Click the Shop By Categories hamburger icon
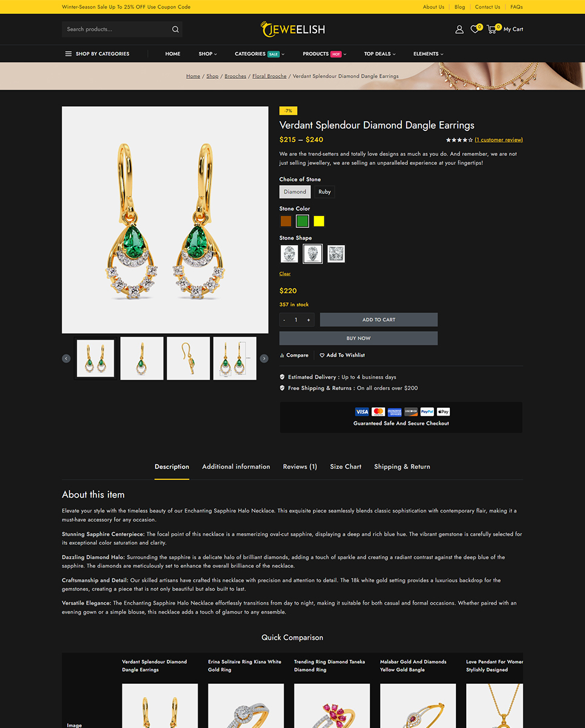 pyautogui.click(x=69, y=54)
